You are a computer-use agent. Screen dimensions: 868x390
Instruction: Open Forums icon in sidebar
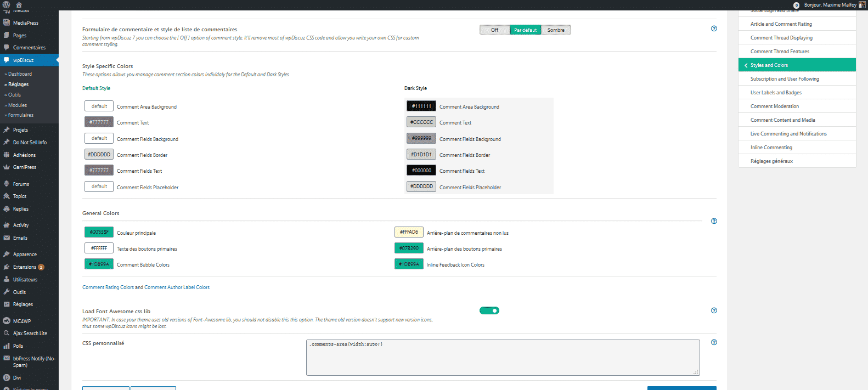point(7,184)
